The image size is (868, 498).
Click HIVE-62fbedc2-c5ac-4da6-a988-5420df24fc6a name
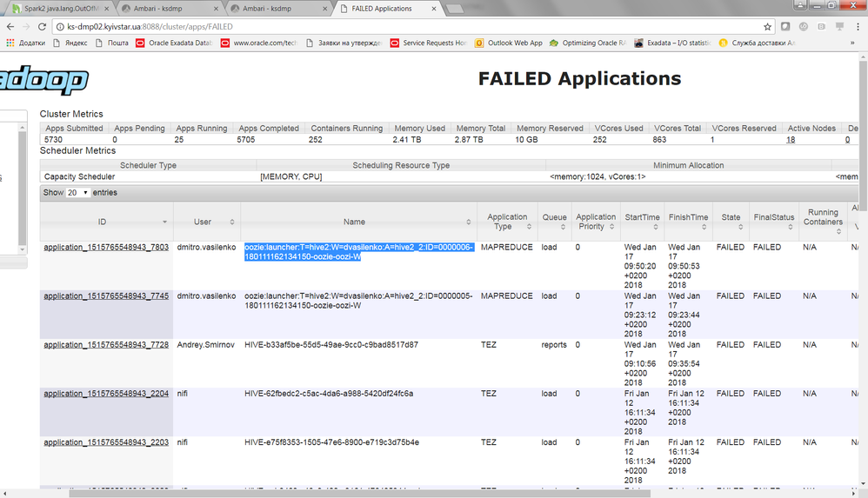(329, 394)
